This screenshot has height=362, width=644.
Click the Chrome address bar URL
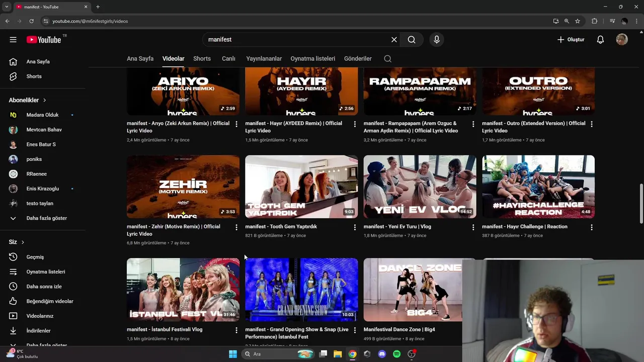[90, 21]
